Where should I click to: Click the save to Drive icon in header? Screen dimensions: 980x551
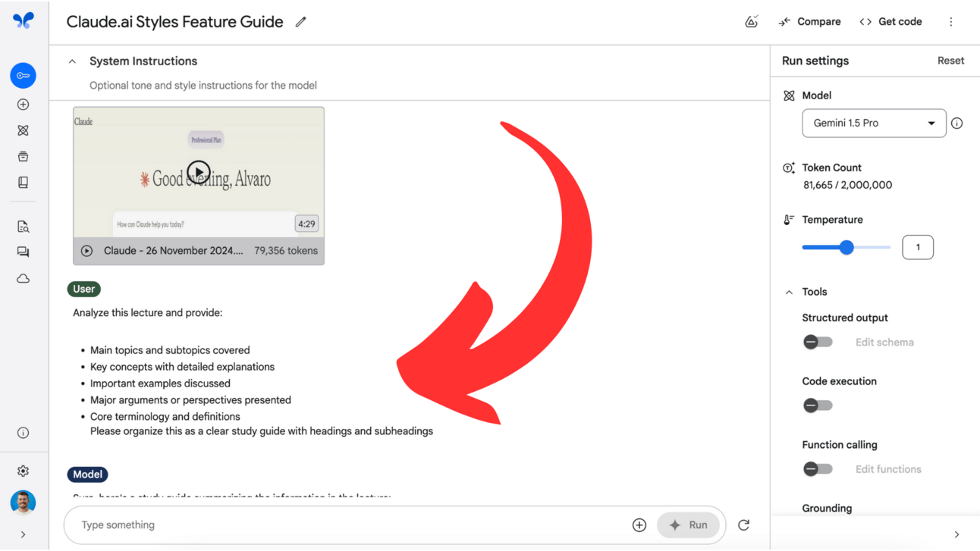(x=751, y=22)
